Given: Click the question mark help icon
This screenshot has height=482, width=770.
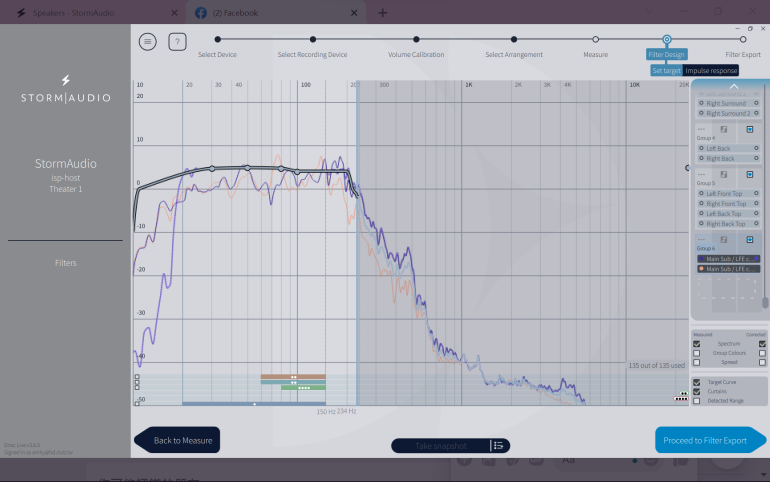Looking at the screenshot, I should pos(177,41).
